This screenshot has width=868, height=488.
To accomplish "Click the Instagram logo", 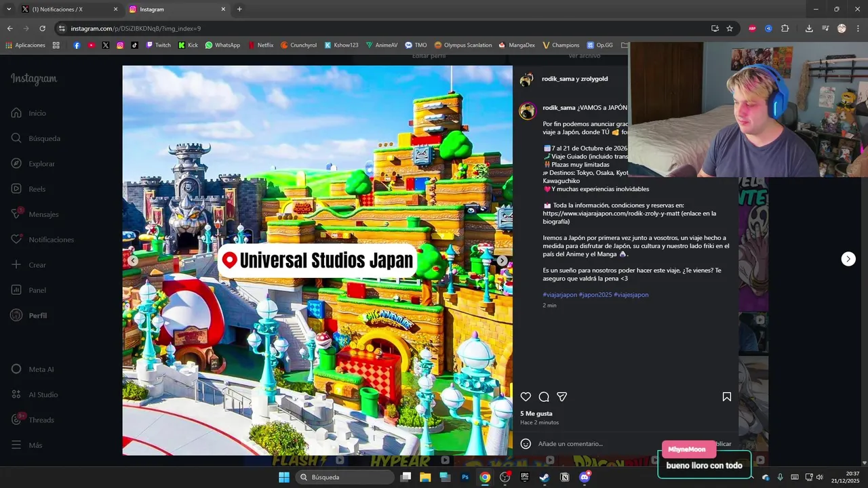I will click(34, 79).
